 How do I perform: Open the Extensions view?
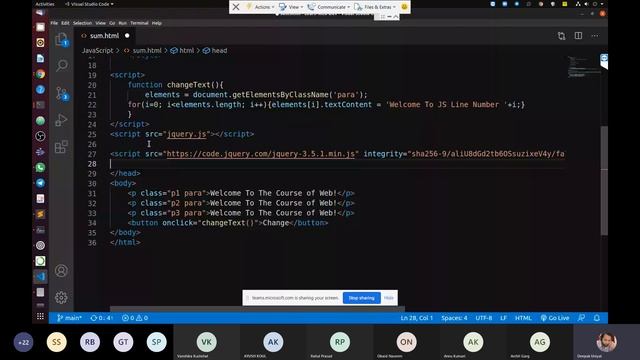coord(61,147)
